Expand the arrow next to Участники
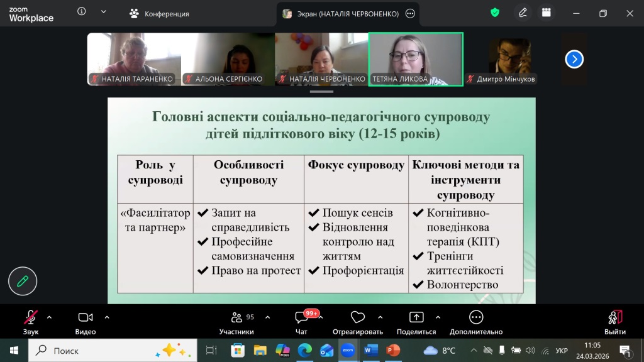The height and width of the screenshot is (362, 644). [x=268, y=317]
